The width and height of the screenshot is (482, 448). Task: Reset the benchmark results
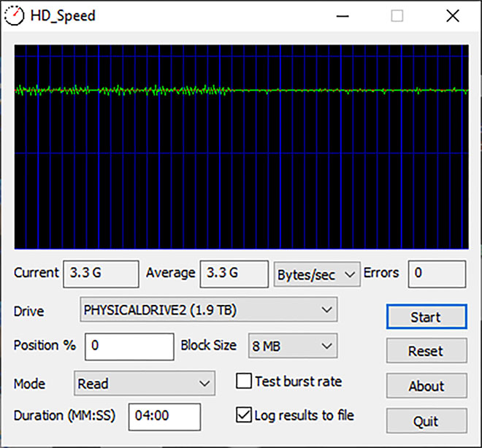[x=426, y=351]
